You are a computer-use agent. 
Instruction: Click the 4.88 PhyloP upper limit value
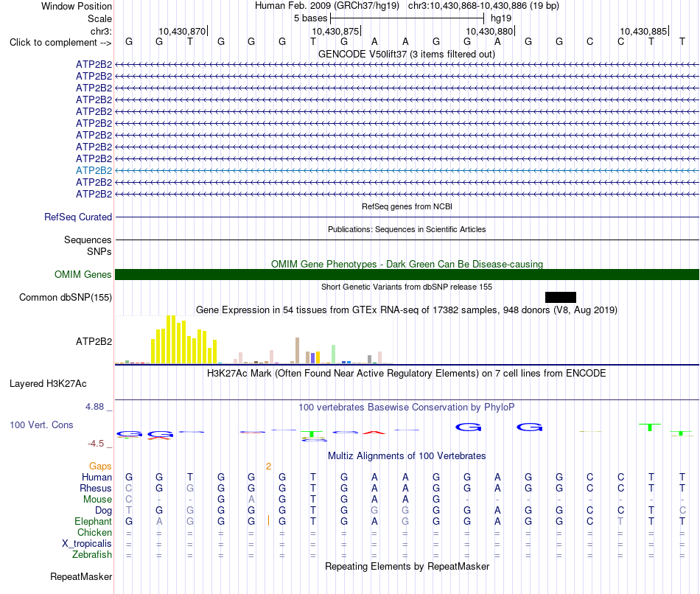click(94, 407)
